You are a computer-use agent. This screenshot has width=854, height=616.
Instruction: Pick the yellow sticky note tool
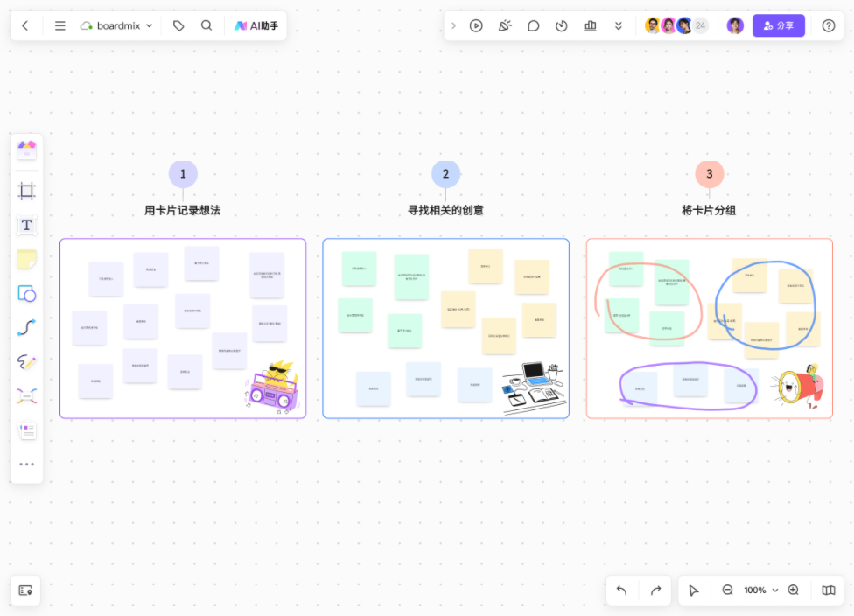(27, 259)
